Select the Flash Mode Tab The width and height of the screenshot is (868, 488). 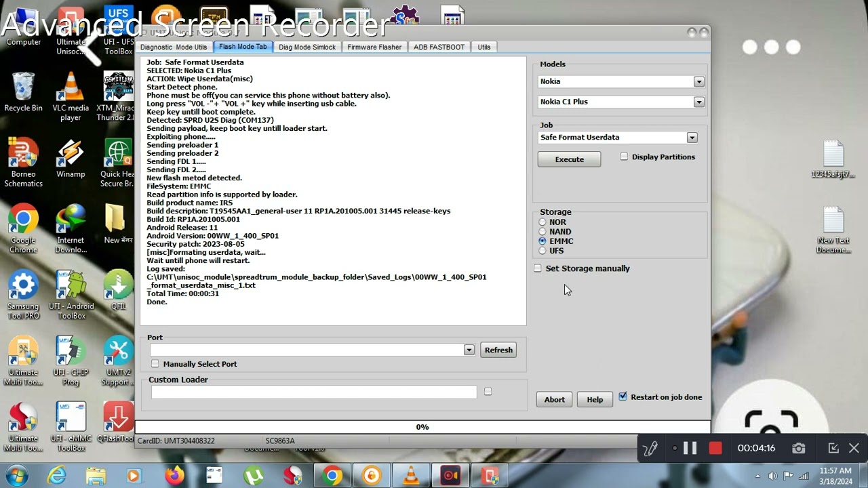pyautogui.click(x=243, y=47)
